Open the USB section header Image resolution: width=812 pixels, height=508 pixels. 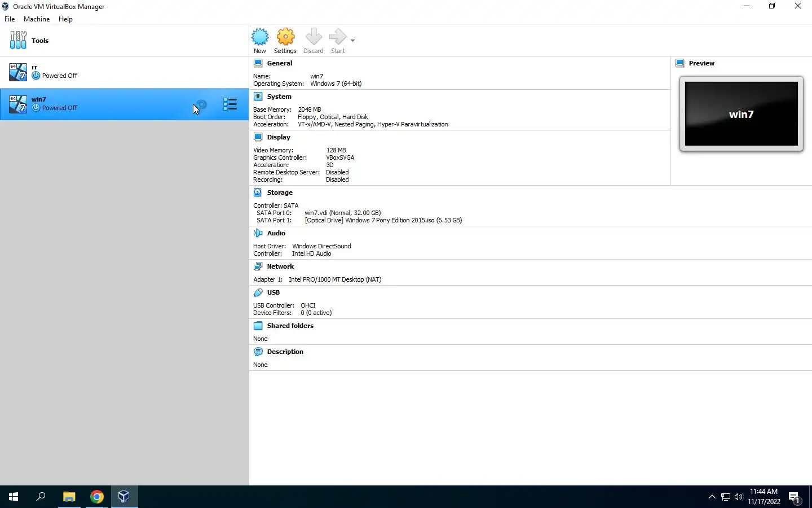click(x=273, y=292)
